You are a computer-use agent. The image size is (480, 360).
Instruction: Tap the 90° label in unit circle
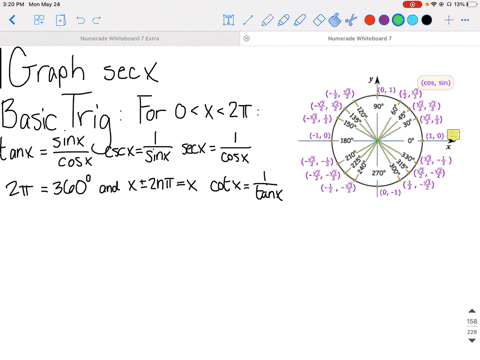tap(378, 106)
